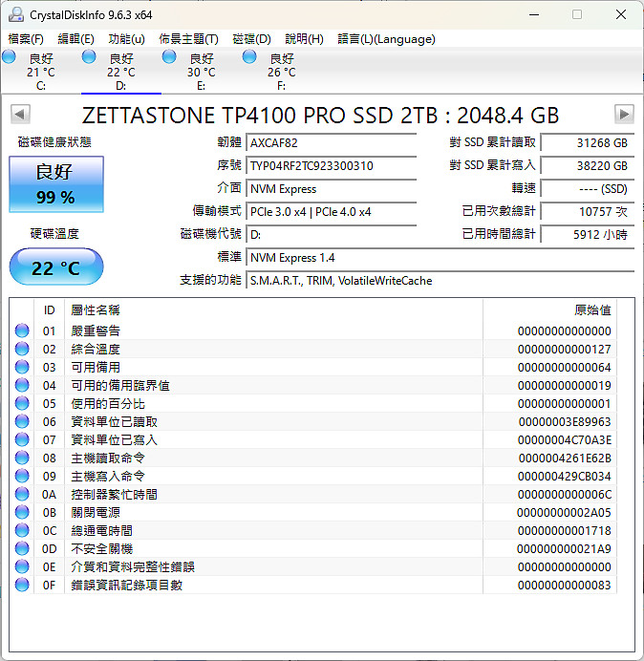The image size is (644, 661).
Task: Click the 良好 99 % health status button
Action: tap(56, 184)
